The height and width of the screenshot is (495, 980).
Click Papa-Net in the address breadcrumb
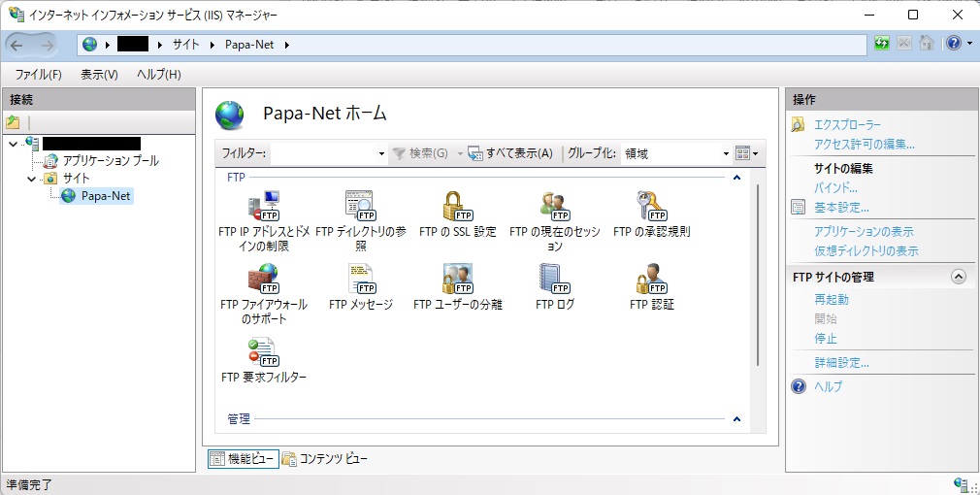(249, 45)
